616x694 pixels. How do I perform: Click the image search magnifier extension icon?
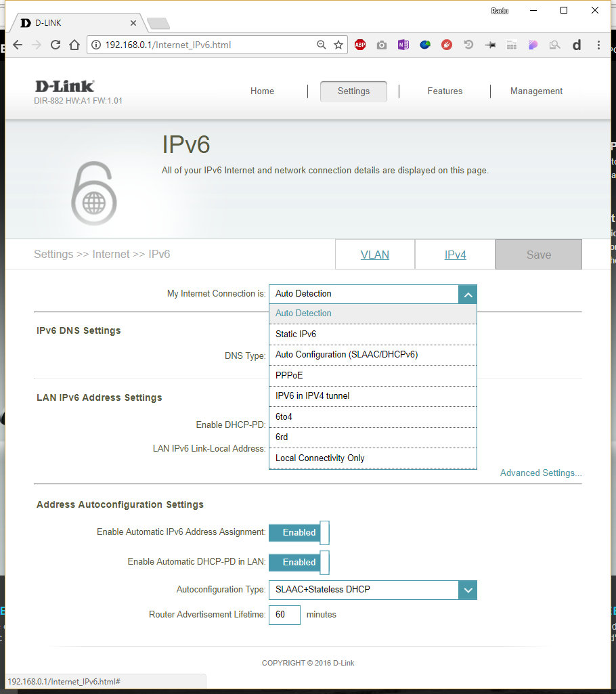(x=555, y=45)
